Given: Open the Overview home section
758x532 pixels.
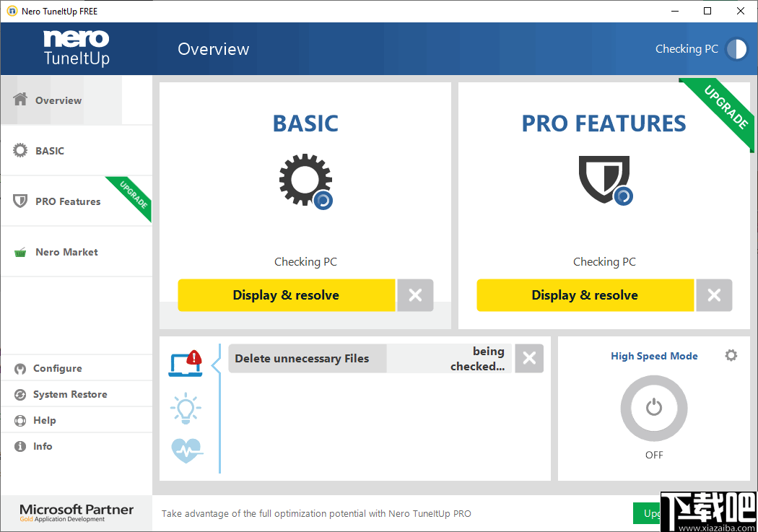Looking at the screenshot, I should (x=77, y=100).
